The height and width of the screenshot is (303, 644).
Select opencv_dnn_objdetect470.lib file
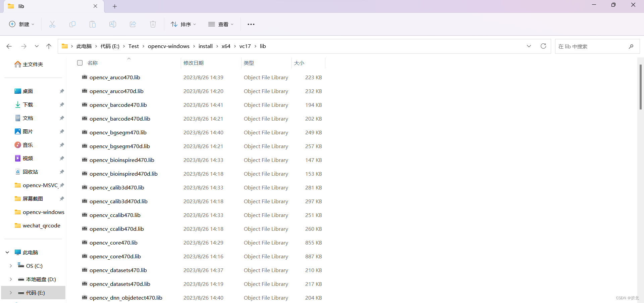[x=126, y=298]
